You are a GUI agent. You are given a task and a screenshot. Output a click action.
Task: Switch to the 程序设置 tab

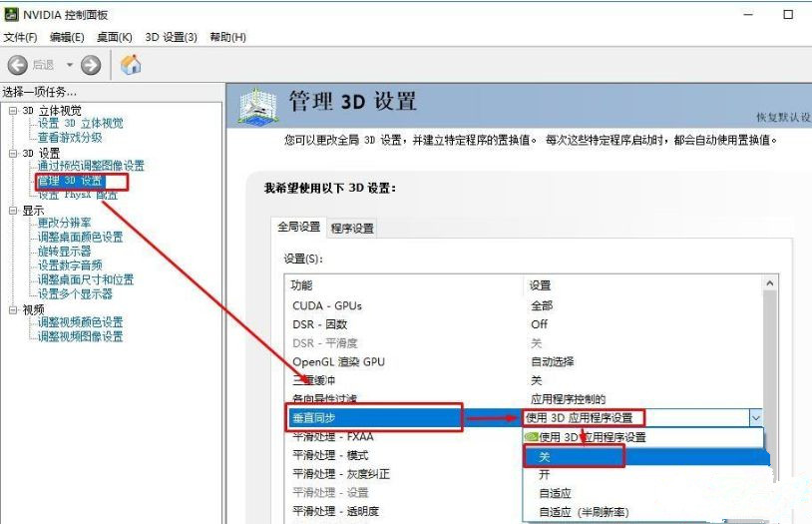point(352,229)
